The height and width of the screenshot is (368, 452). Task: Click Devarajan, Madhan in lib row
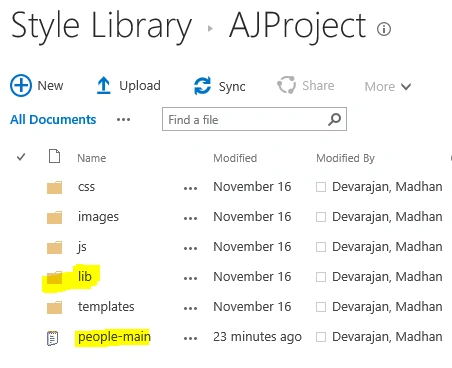point(387,277)
